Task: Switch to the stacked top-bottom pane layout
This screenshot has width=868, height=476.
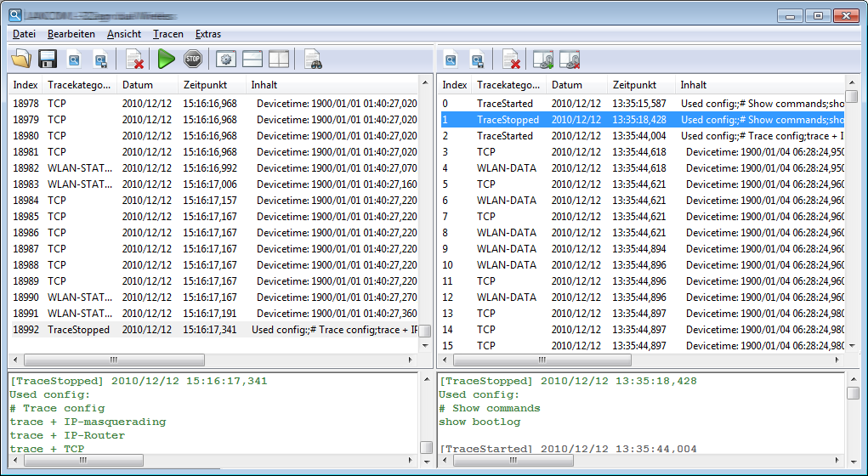Action: (x=252, y=59)
